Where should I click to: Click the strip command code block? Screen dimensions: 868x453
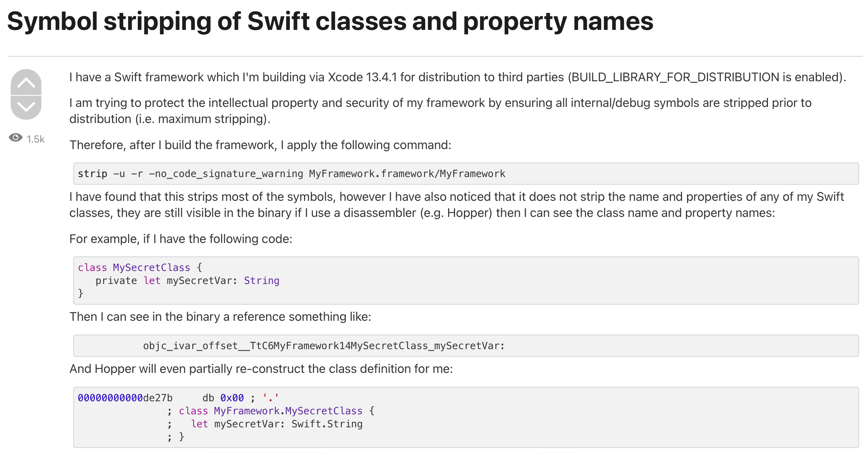coord(291,173)
